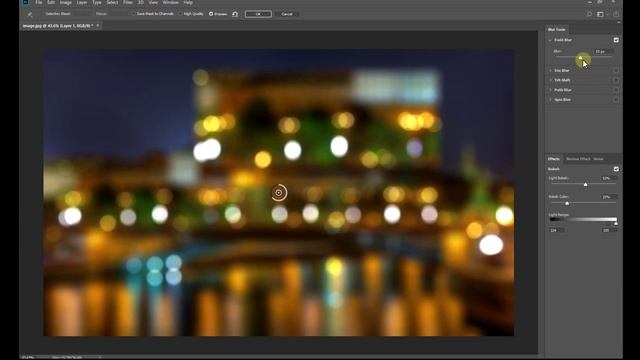Enable the Path Blur checkbox

tap(616, 90)
